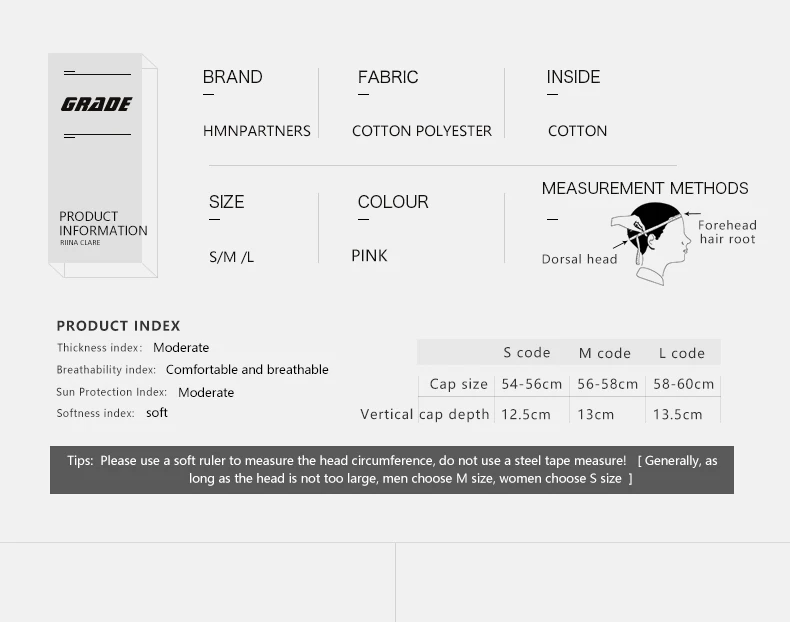Click the Breathability index label

106,370
